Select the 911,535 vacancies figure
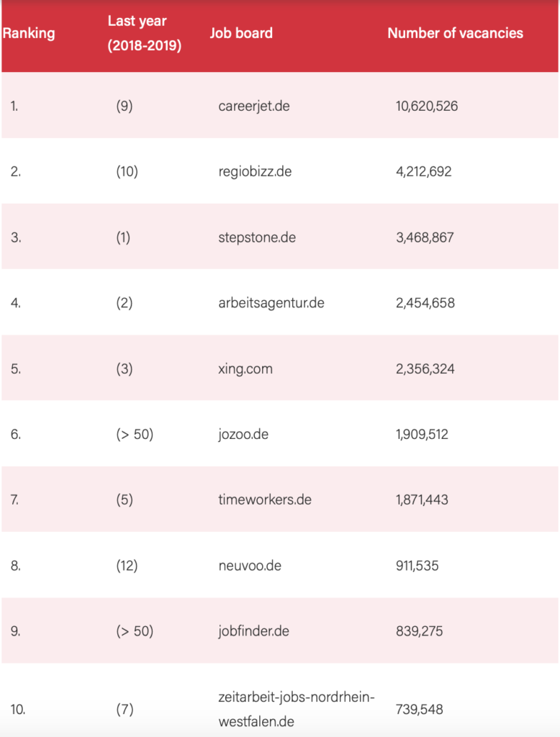 (417, 566)
